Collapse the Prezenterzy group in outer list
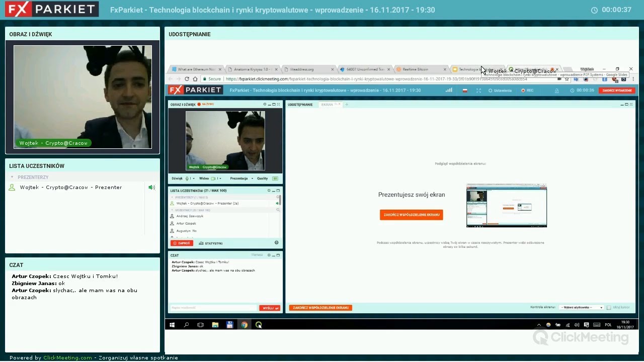The height and width of the screenshot is (362, 644). coord(12,177)
